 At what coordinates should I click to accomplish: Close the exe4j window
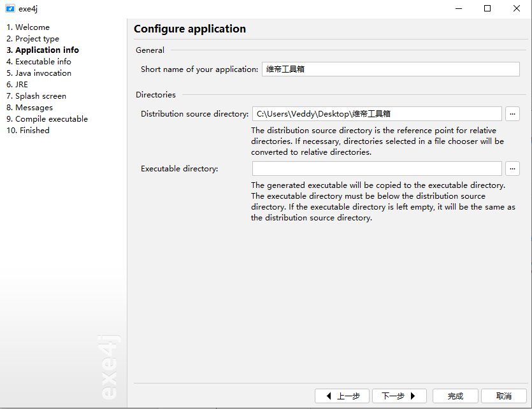517,8
